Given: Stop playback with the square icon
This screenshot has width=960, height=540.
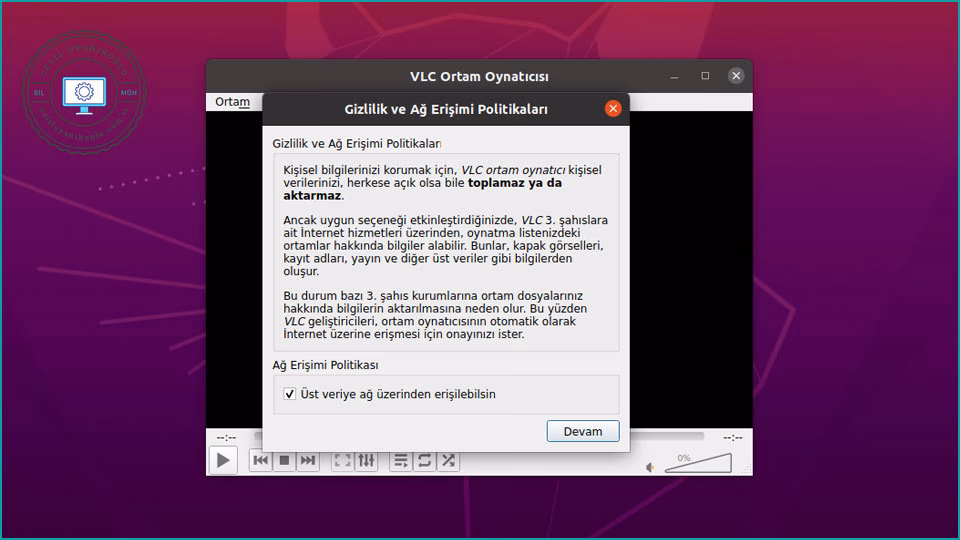Looking at the screenshot, I should 284,460.
